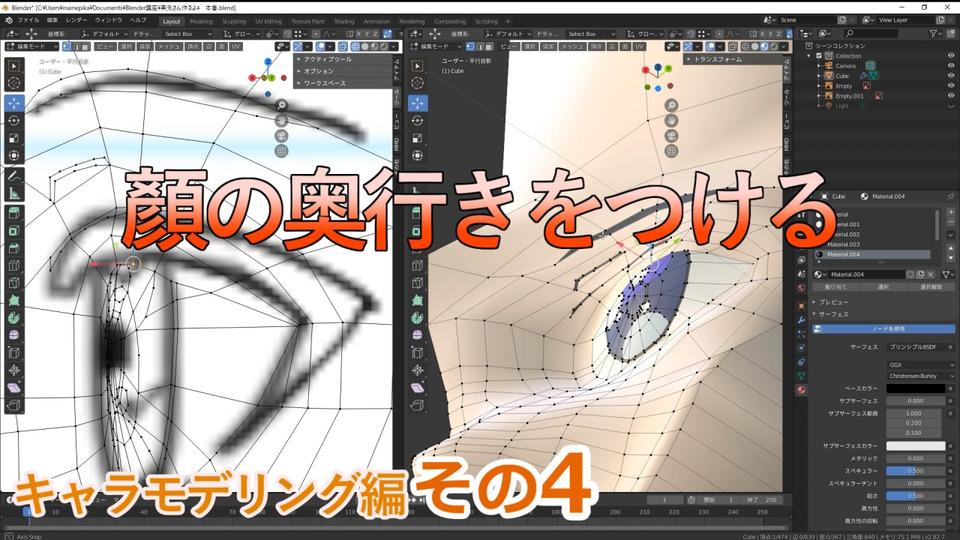Open the Modifiers wrench tab in Properties
Image resolution: width=960 pixels, height=540 pixels.
click(801, 320)
